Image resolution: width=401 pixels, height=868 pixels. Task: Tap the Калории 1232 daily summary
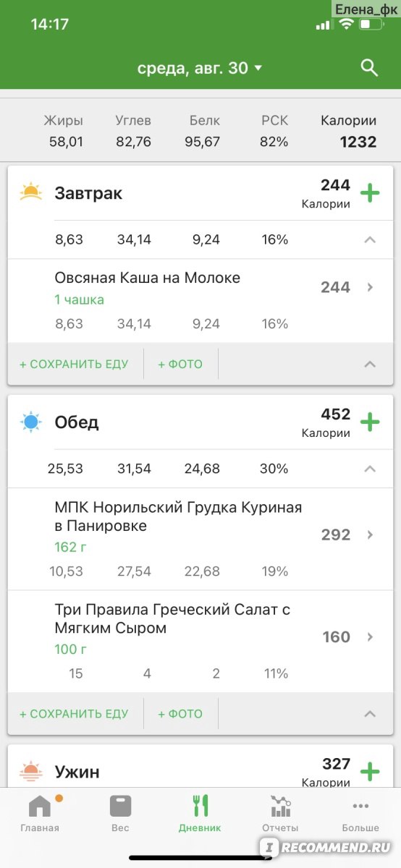pyautogui.click(x=349, y=132)
